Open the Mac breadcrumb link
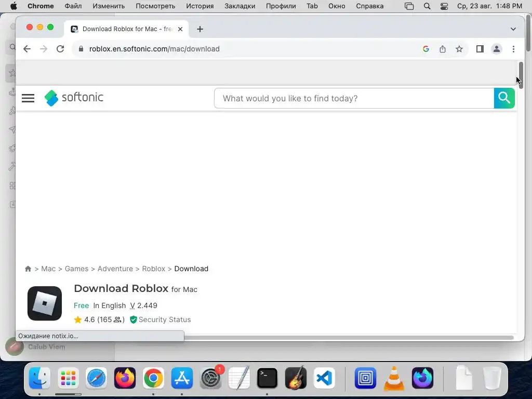 48,269
